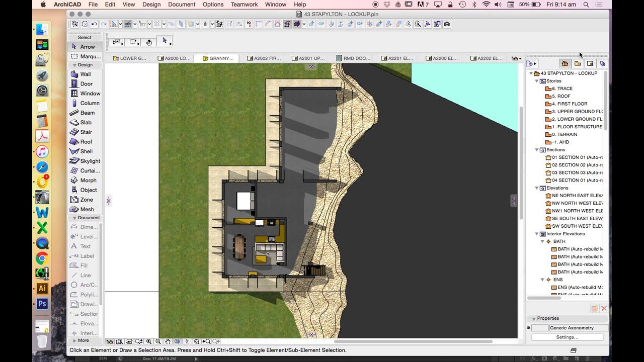Select the Zone tool

tap(85, 200)
